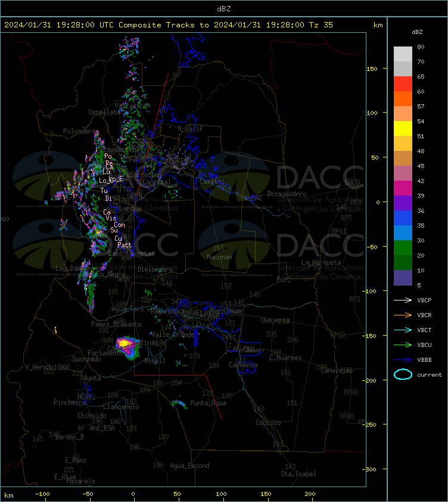Select the dark orange 60-57 dBZ swatch

403,98
